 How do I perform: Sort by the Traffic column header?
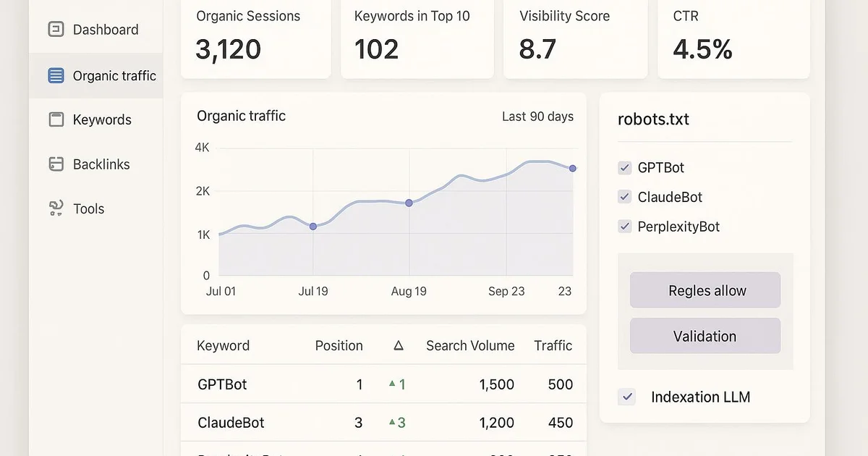tap(553, 346)
